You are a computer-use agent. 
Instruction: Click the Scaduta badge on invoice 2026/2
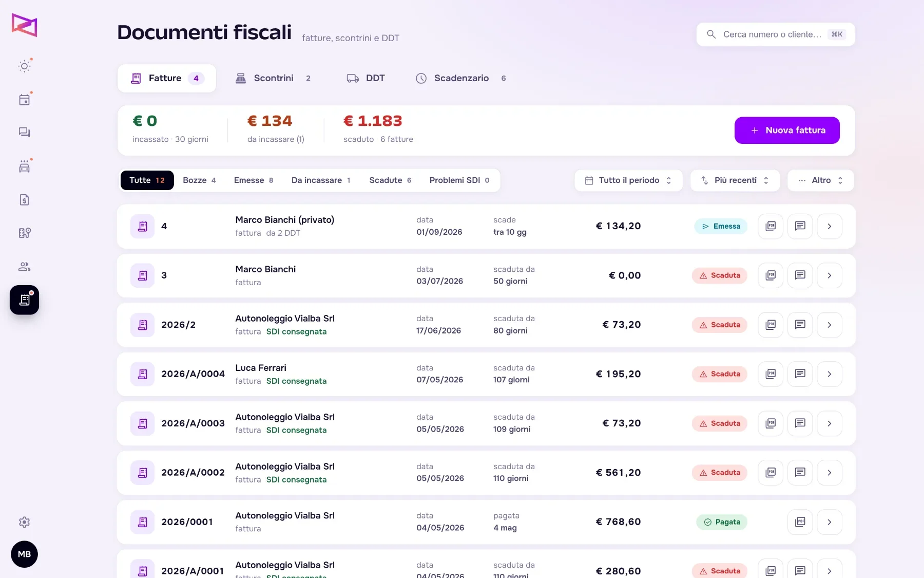[x=720, y=325]
